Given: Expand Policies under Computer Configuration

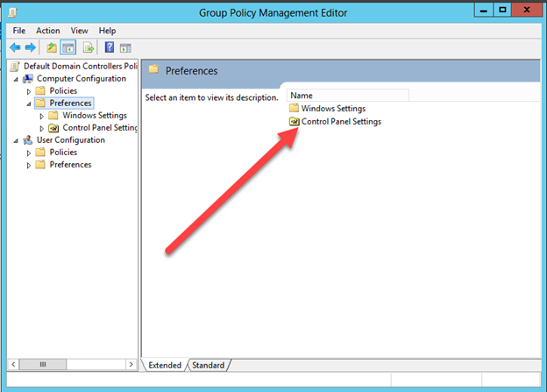Looking at the screenshot, I should point(29,91).
